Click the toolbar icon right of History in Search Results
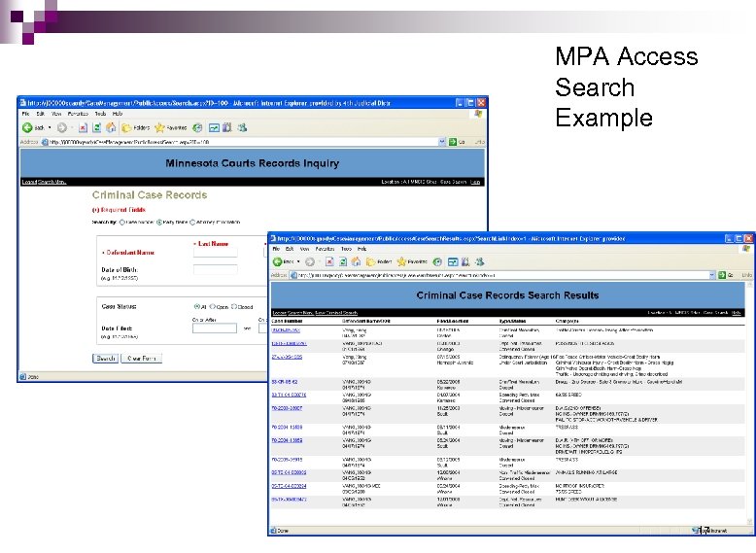Screen dimensions: 756x553 [453, 261]
